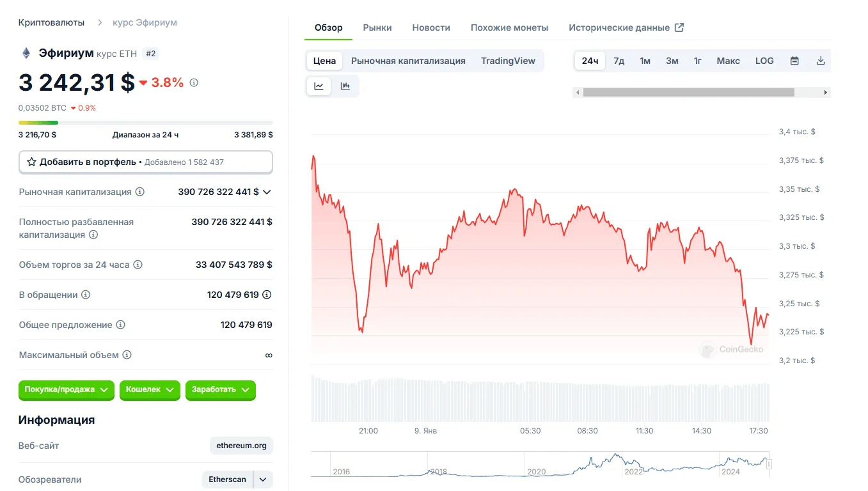Open the Кошелек dropdown

click(x=150, y=389)
